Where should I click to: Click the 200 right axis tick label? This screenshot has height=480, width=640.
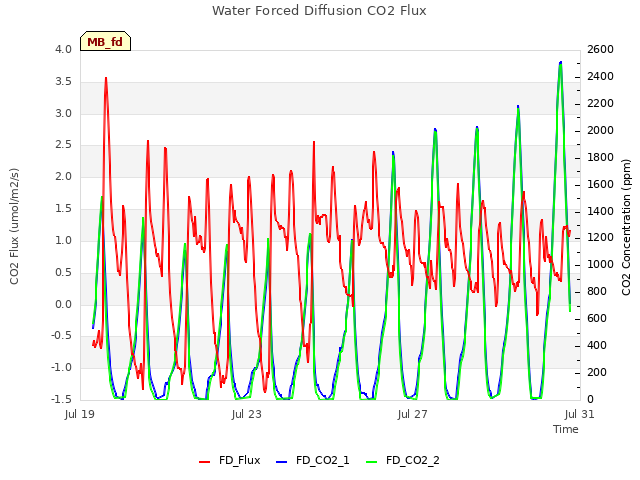tap(597, 372)
